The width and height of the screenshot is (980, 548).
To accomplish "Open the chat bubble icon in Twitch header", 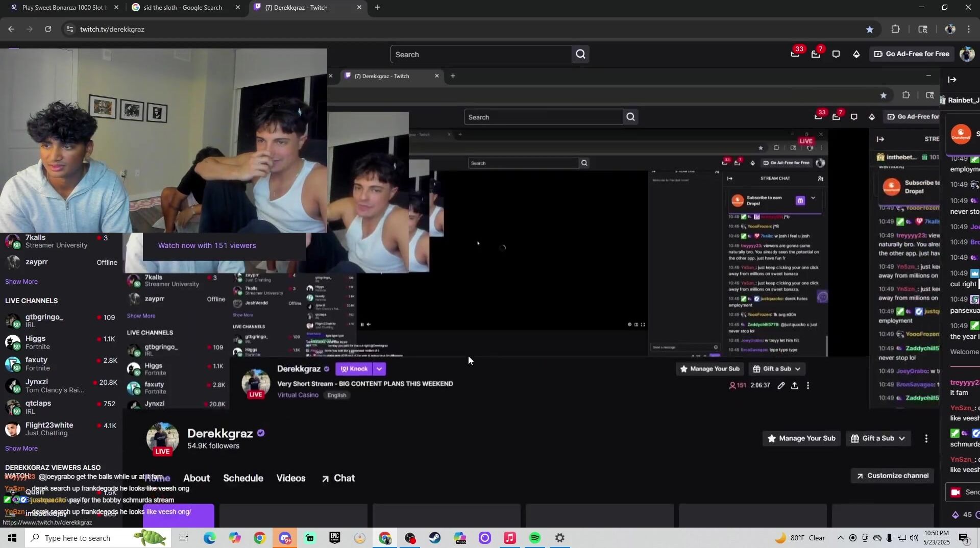I will [x=836, y=54].
